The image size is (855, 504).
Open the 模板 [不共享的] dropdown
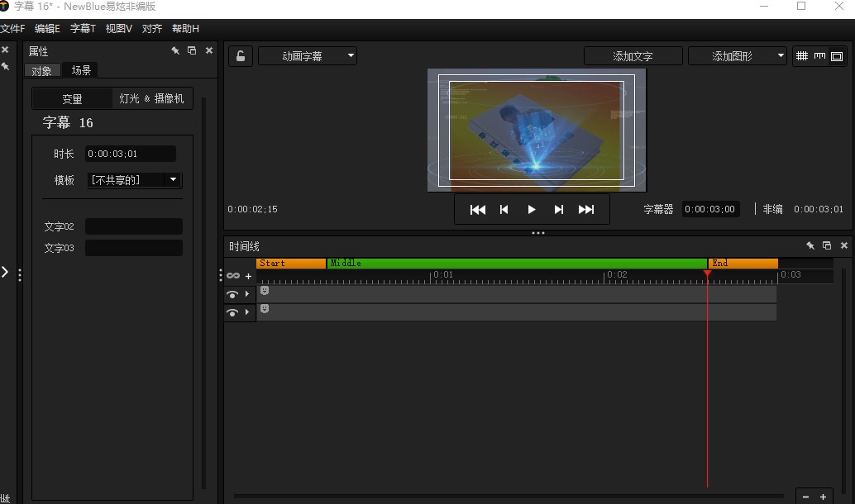pyautogui.click(x=135, y=180)
